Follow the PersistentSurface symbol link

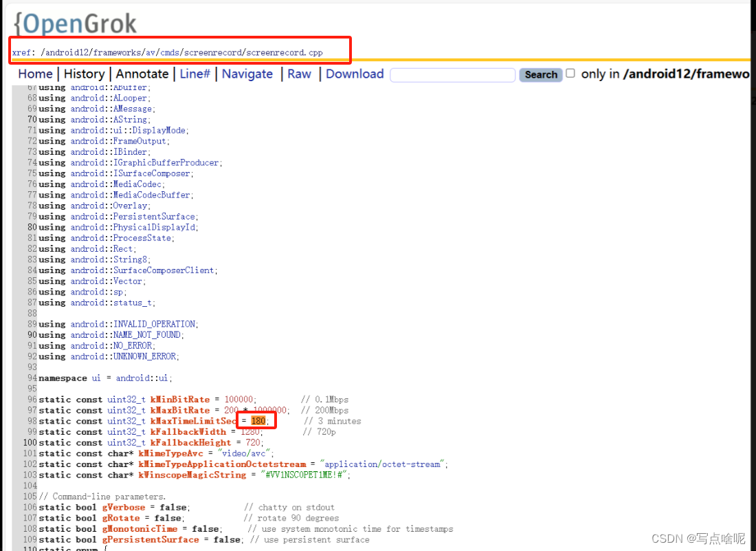click(x=155, y=216)
